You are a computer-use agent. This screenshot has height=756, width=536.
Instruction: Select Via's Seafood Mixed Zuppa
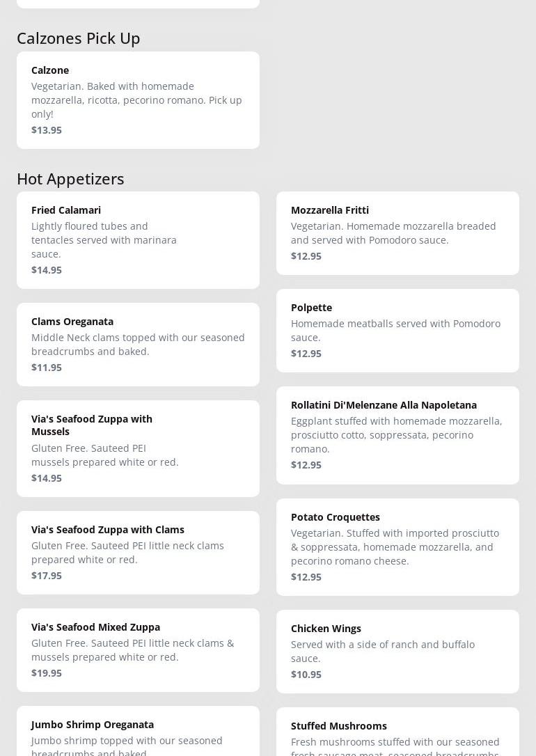pyautogui.click(x=138, y=649)
